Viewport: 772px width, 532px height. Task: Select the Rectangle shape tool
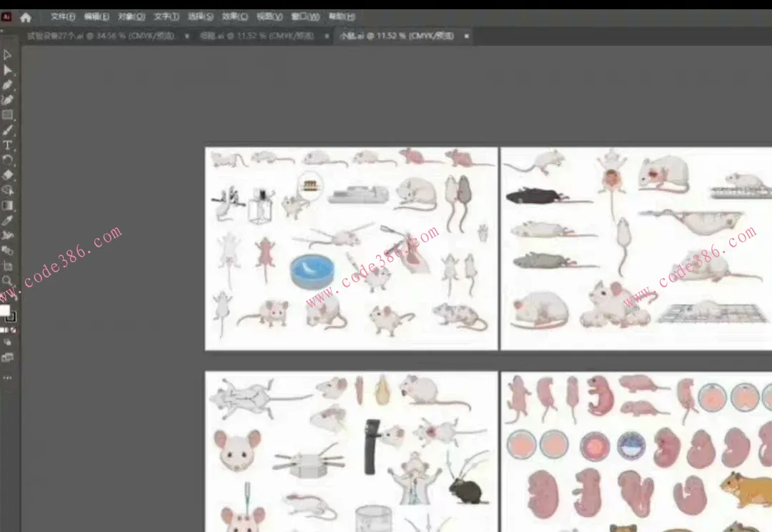point(7,115)
